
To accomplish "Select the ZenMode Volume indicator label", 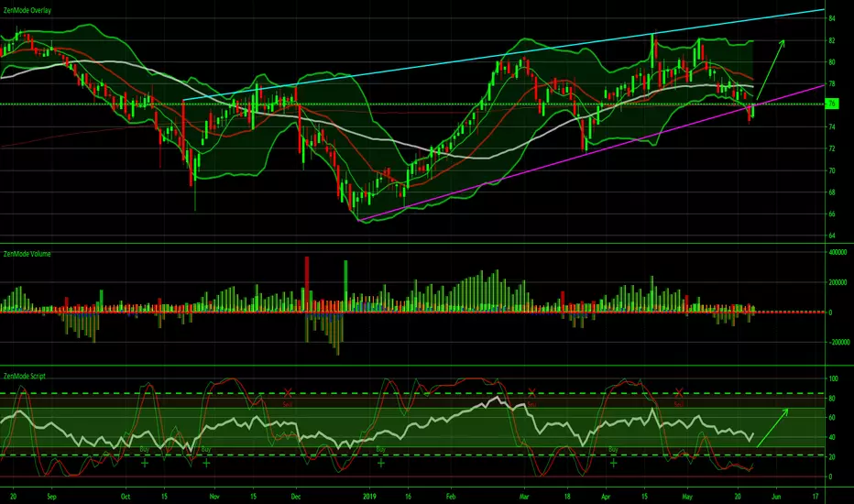I will click(27, 254).
